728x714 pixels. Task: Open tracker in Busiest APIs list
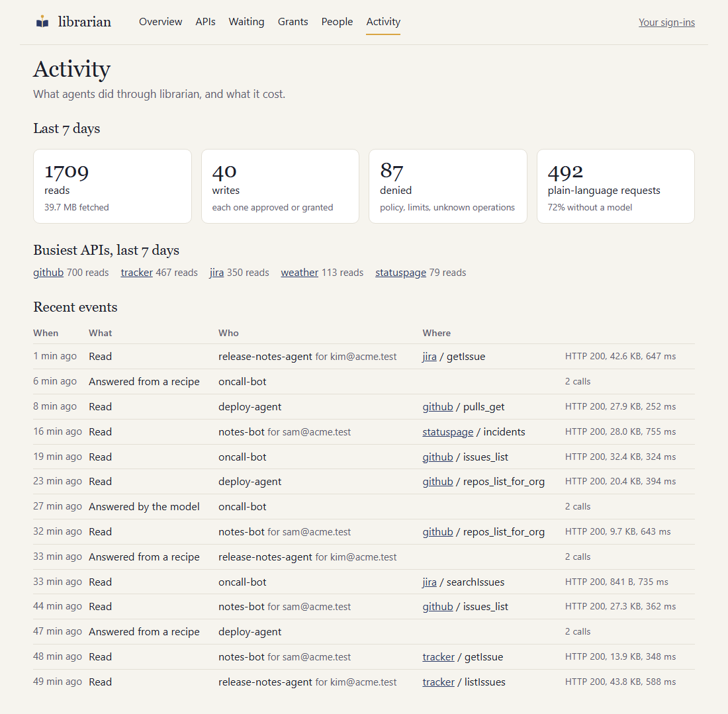pos(136,273)
